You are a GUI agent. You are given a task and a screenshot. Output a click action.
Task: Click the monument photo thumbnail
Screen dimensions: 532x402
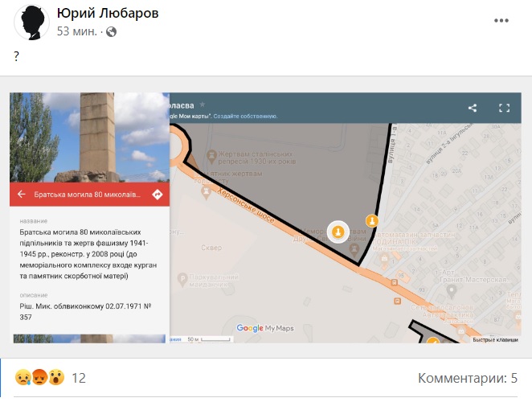click(x=89, y=137)
